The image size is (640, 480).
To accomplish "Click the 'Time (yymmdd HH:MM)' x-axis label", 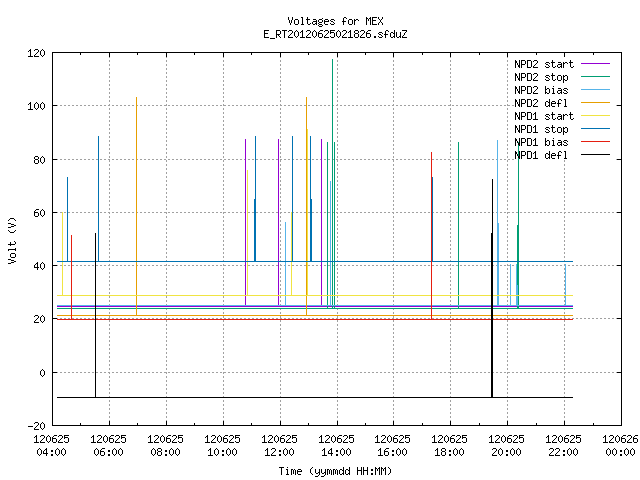I will [x=335, y=471].
